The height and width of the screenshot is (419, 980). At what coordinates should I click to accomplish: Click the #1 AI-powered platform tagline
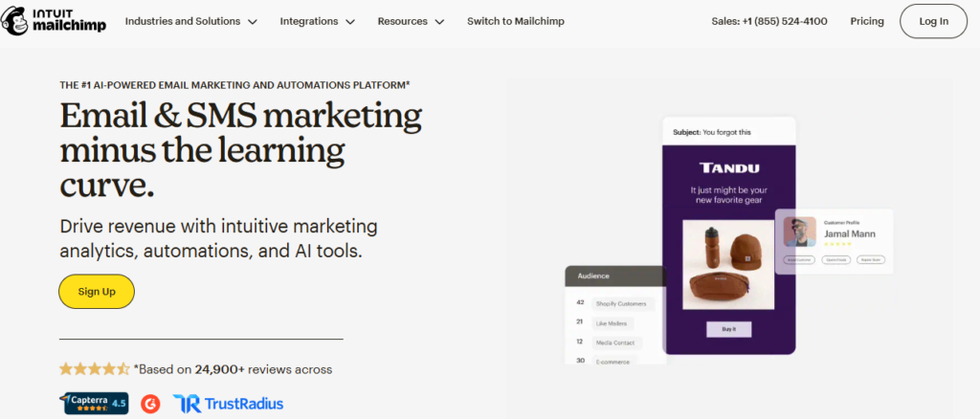point(234,85)
